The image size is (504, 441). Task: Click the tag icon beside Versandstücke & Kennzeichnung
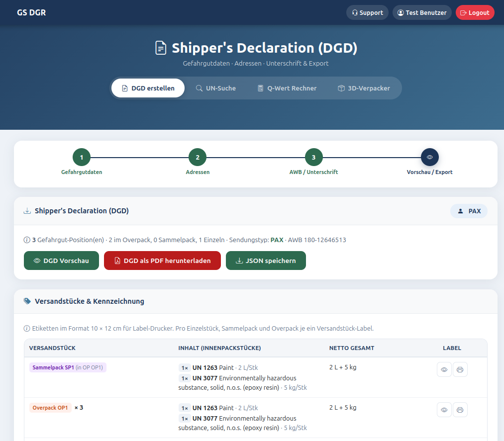click(27, 301)
